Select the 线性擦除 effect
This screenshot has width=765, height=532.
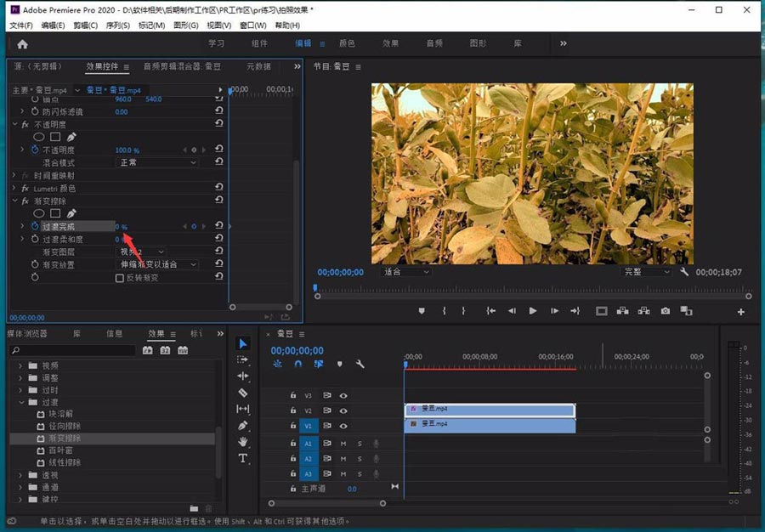pyautogui.click(x=65, y=462)
